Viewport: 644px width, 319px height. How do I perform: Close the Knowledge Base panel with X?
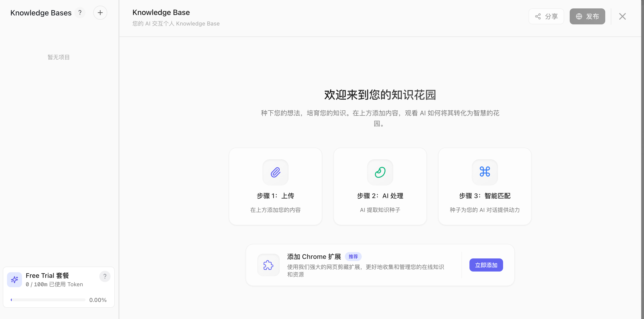point(622,17)
